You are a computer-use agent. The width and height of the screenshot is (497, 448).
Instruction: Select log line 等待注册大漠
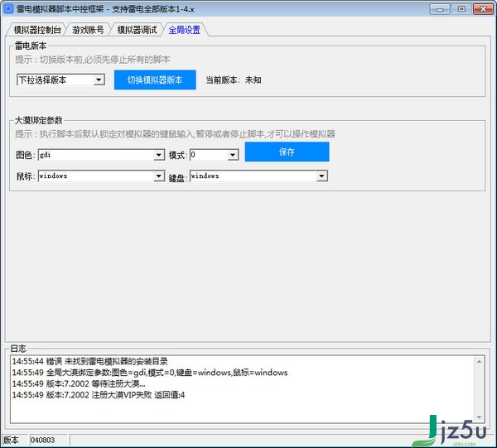[79, 383]
